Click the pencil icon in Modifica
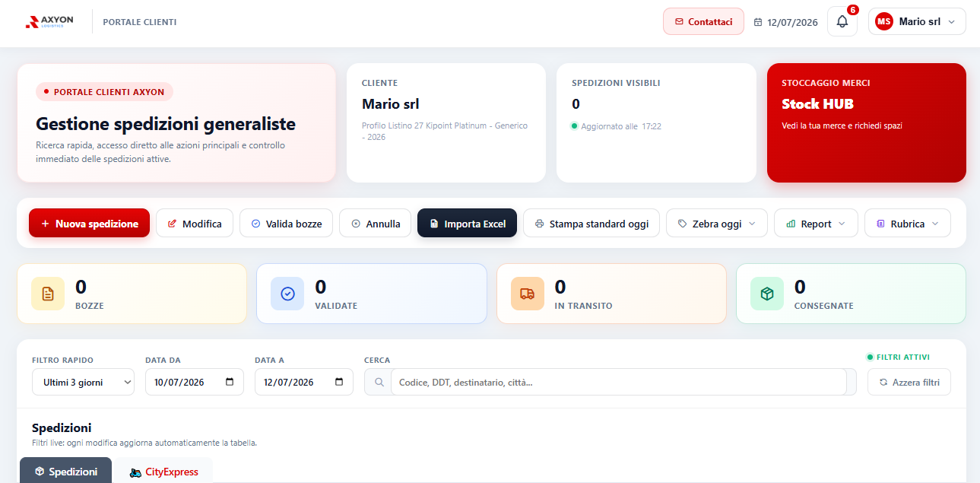Screen dimensions: 980x483 pyautogui.click(x=172, y=224)
